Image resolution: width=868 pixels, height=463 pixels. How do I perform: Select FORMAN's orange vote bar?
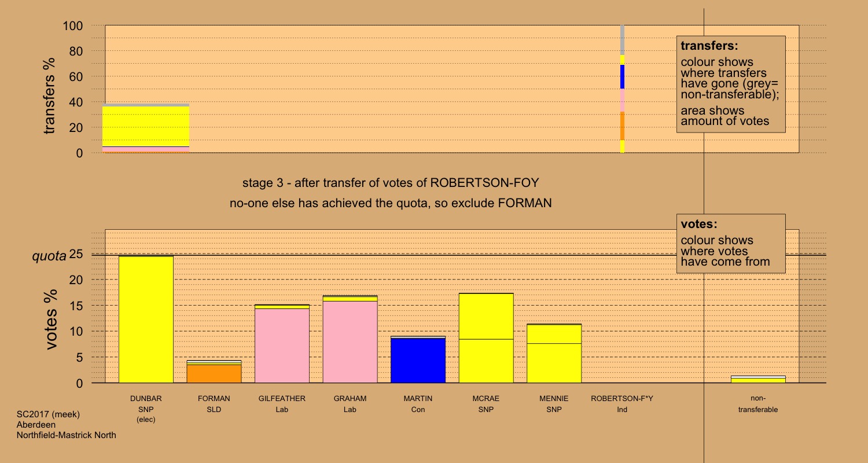click(214, 374)
